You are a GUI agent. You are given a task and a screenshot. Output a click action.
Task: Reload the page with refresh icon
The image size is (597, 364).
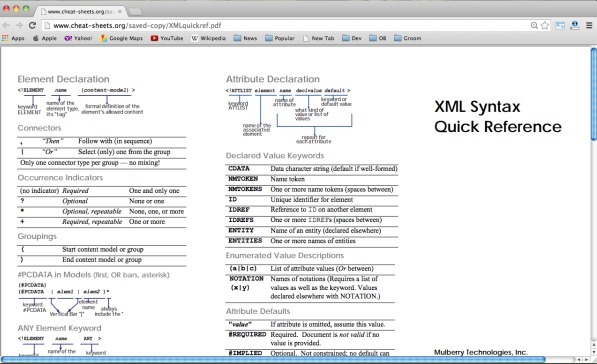pyautogui.click(x=32, y=26)
